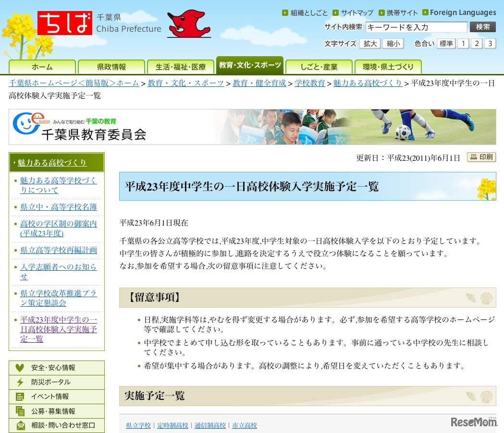Click the 平成23年6月1日現在 text
Viewport: 504px width, 433px height.
point(154,223)
